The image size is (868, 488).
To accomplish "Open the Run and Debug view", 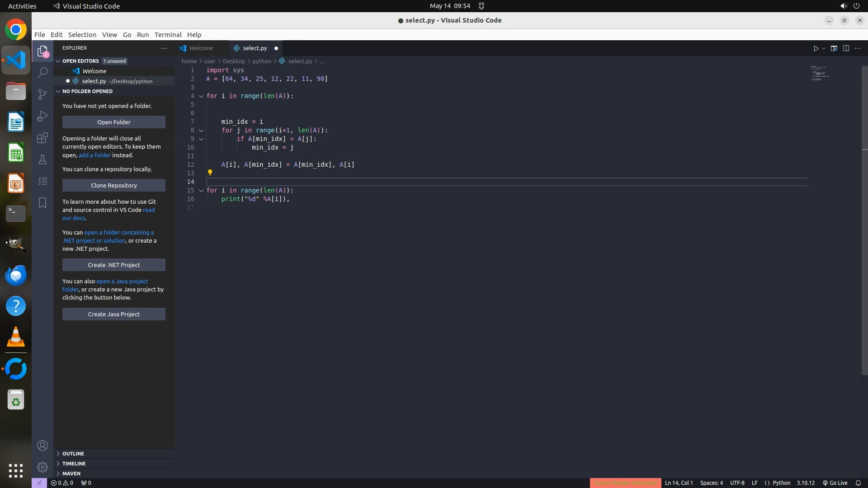I will (42, 116).
